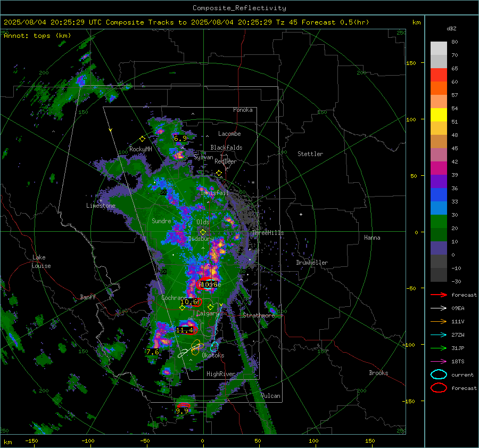This screenshot has height=448, width=479.
Task: Click the 'Annot: tops (km)' label
Action: (x=37, y=36)
